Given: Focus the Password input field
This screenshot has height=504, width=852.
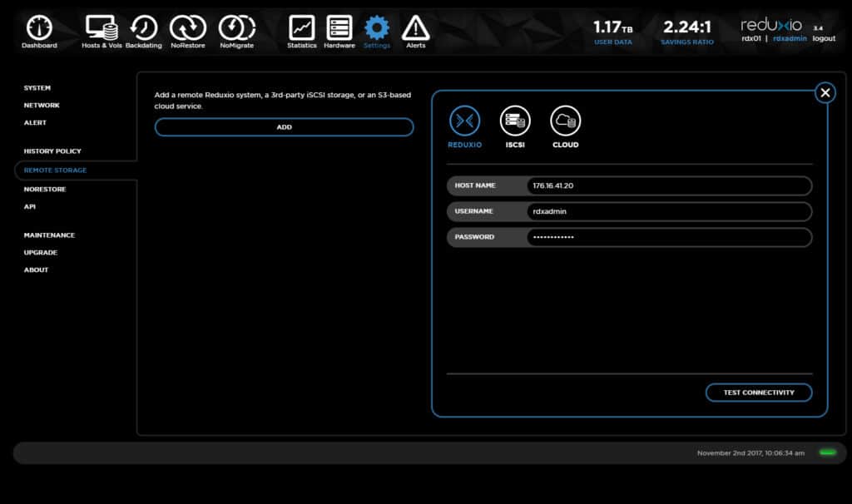Looking at the screenshot, I should click(669, 237).
